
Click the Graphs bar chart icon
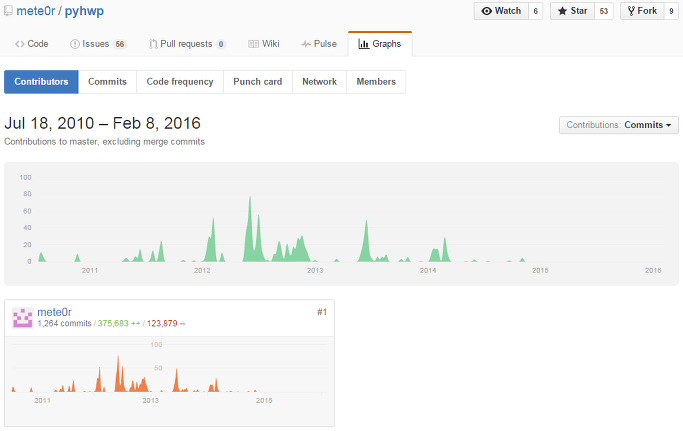click(x=364, y=44)
